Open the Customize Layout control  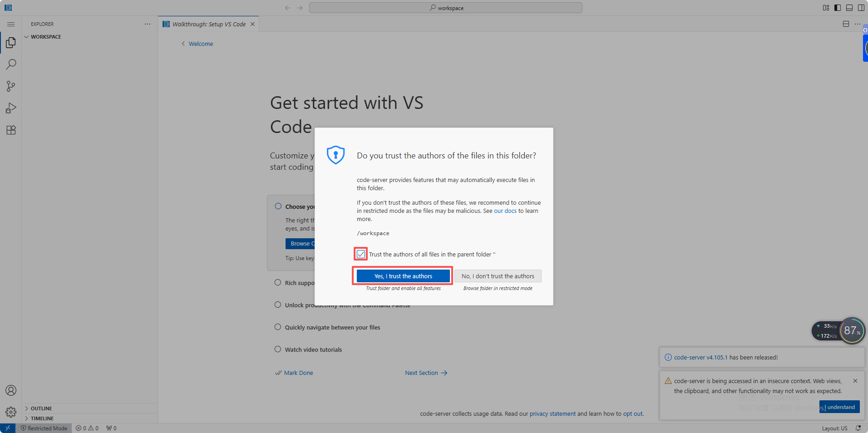click(826, 8)
